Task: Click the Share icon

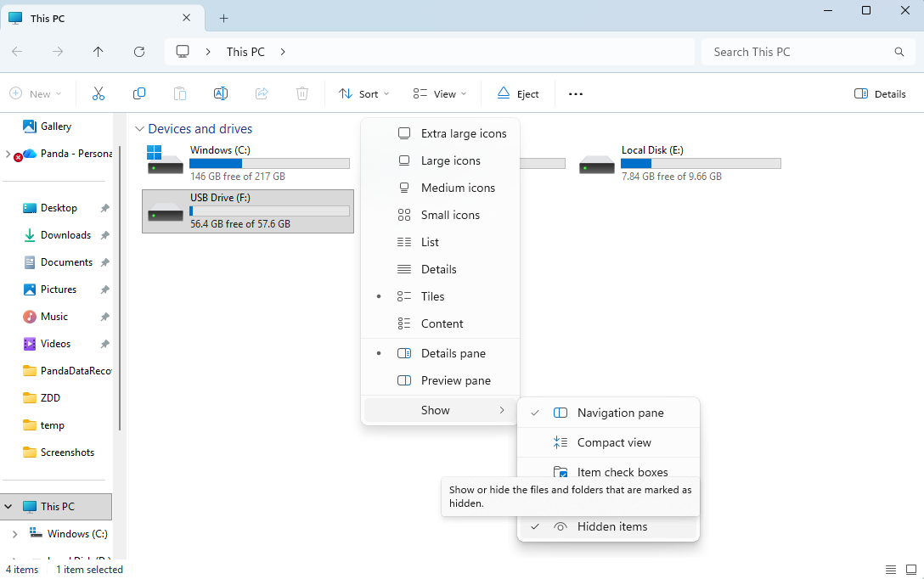Action: (x=262, y=93)
